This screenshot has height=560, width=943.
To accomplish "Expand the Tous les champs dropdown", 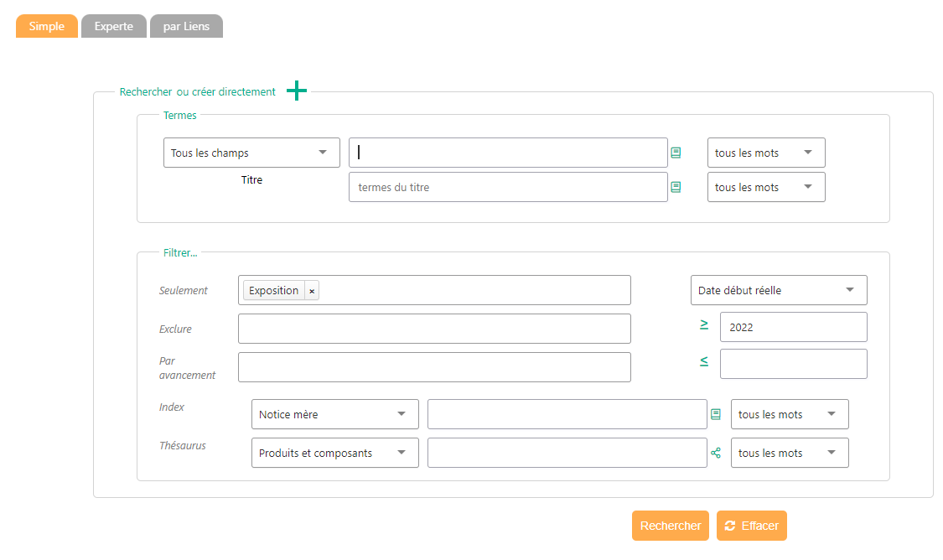I will [x=251, y=153].
